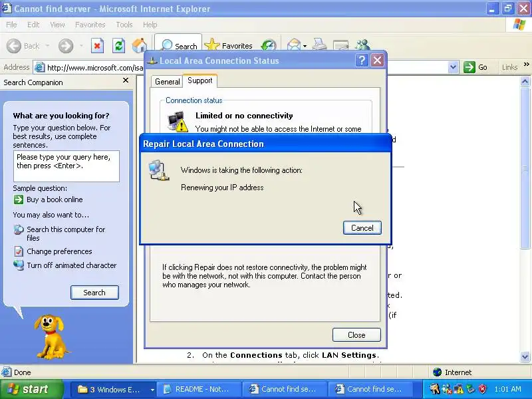
Task: Open the Messenger people icon in the toolbar
Action: tap(362, 45)
